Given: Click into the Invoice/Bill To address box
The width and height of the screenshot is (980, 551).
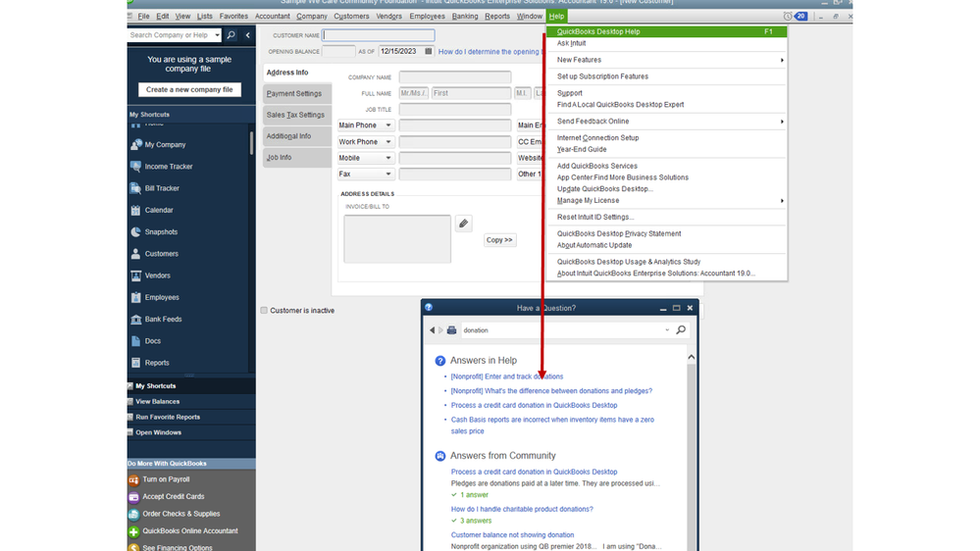Looking at the screenshot, I should tap(397, 239).
